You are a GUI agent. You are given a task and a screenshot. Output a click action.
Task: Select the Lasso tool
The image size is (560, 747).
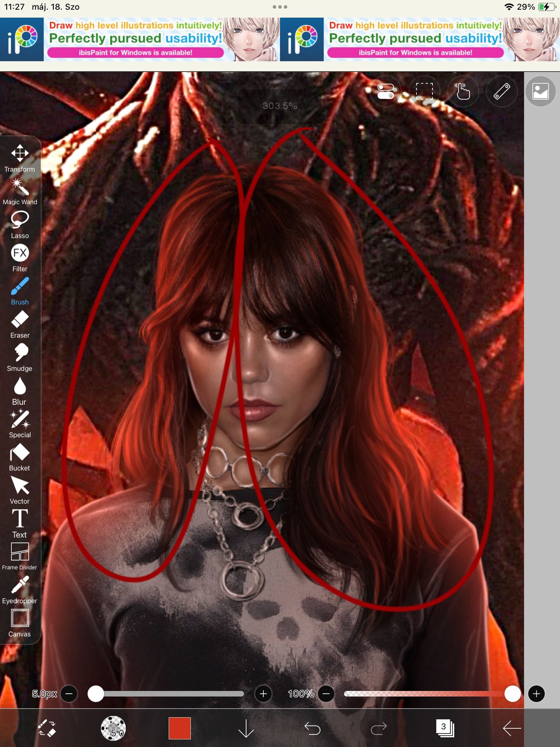(x=19, y=225)
